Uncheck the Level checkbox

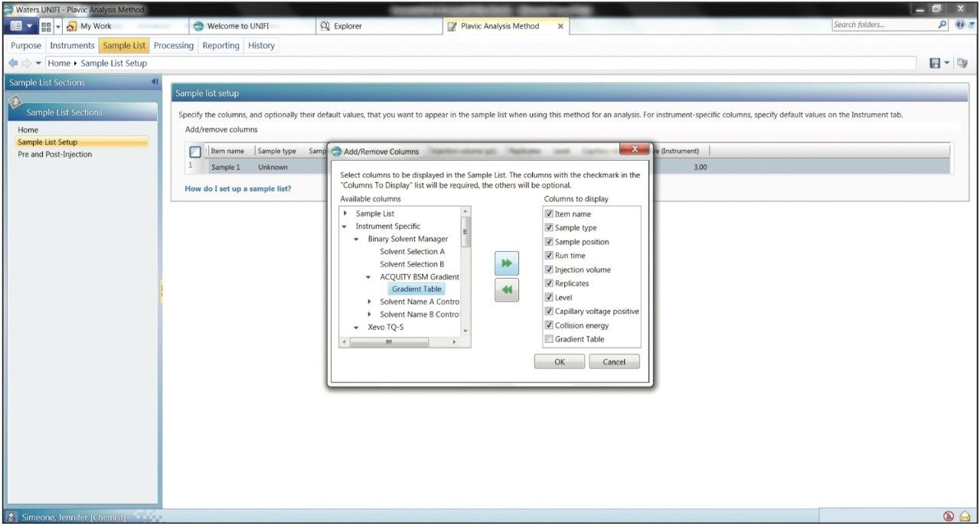[x=549, y=297]
